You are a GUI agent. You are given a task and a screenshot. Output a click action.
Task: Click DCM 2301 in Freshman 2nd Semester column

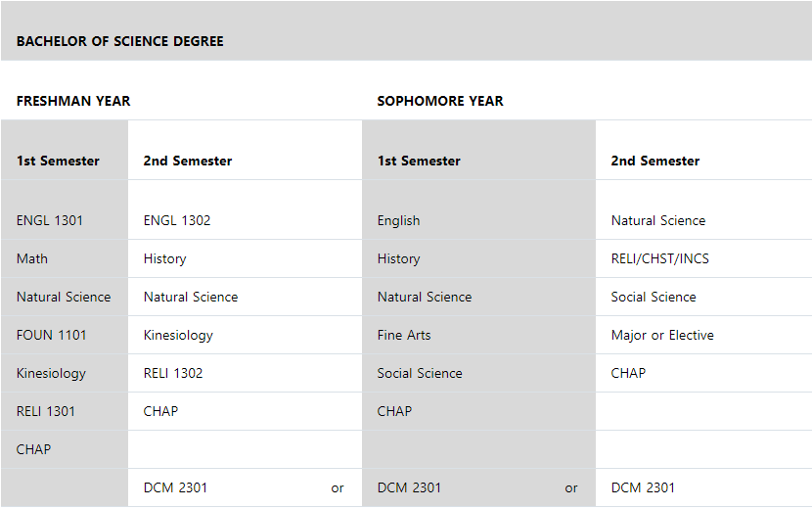(x=175, y=487)
